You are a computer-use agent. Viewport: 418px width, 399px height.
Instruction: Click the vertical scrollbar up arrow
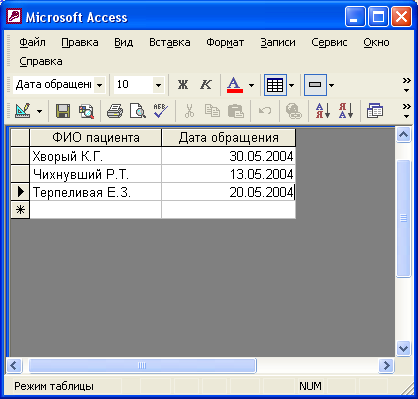click(403, 135)
